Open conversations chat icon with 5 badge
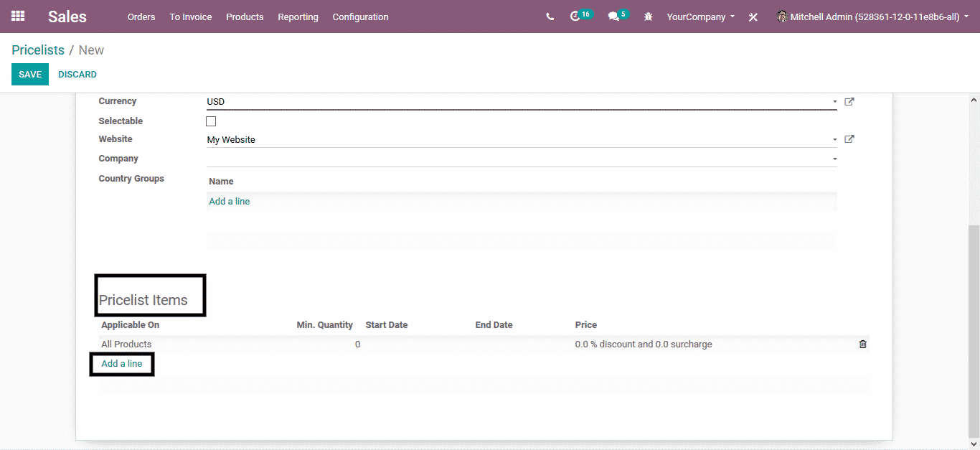980x450 pixels. (613, 17)
